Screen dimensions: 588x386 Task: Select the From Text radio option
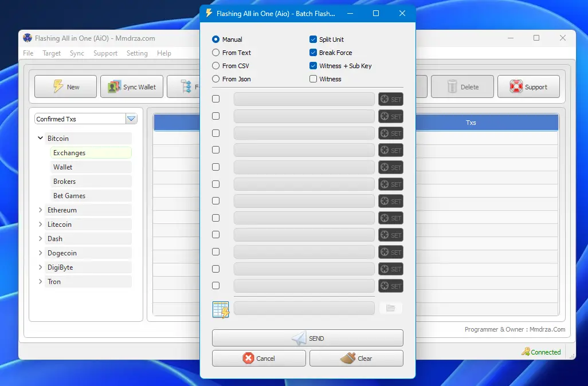click(215, 53)
